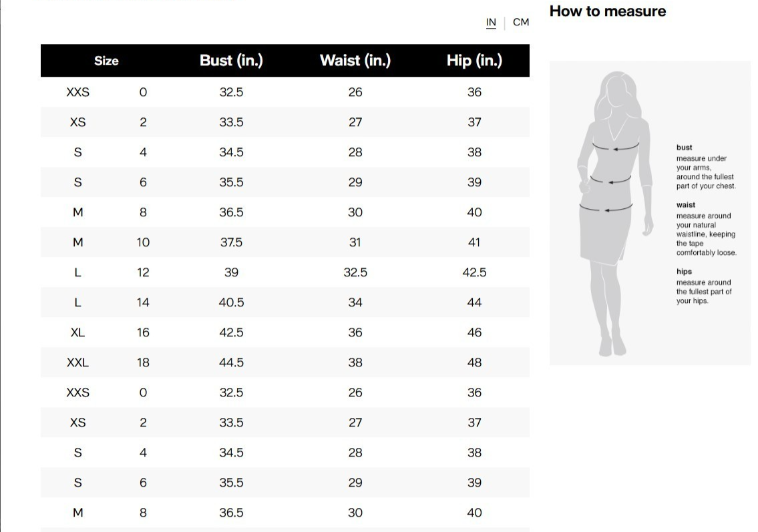The width and height of the screenshot is (758, 532).
Task: Select the XL size label
Action: (77, 332)
